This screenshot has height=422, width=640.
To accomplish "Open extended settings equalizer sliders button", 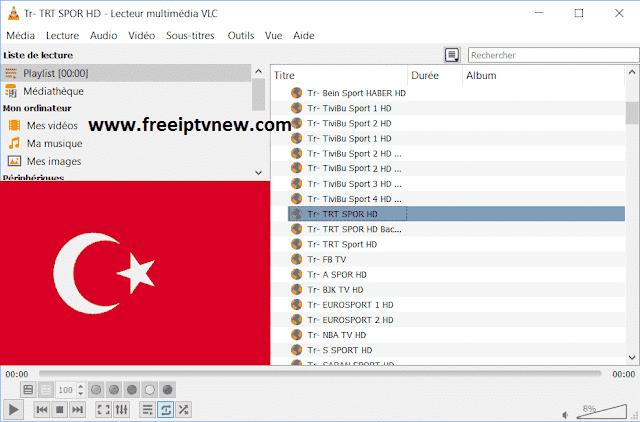I will (x=121, y=409).
